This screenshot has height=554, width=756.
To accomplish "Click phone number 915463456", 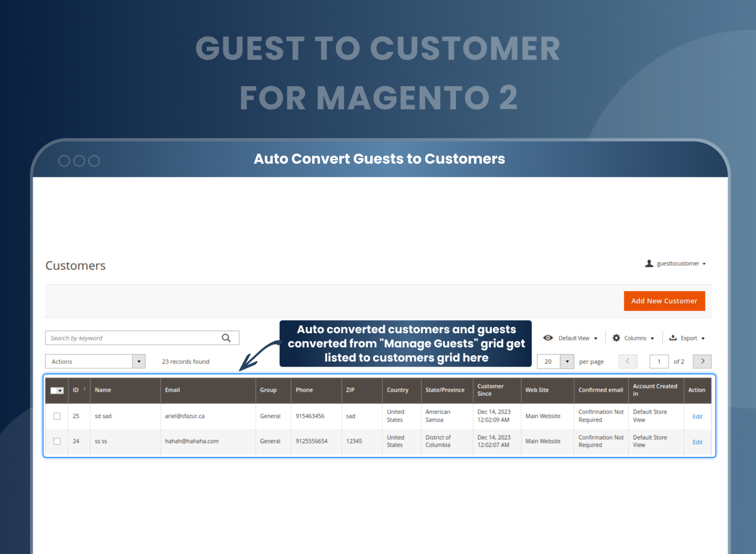I will pyautogui.click(x=310, y=416).
